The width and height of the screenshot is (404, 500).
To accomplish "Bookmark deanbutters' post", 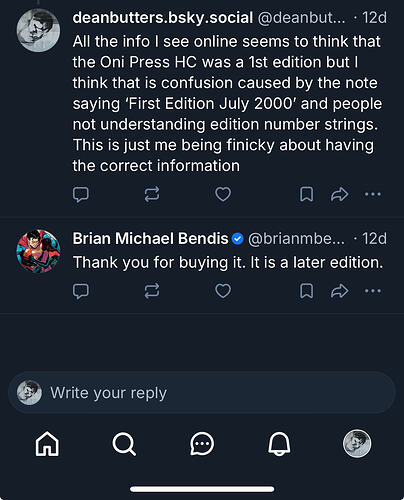I will point(306,194).
